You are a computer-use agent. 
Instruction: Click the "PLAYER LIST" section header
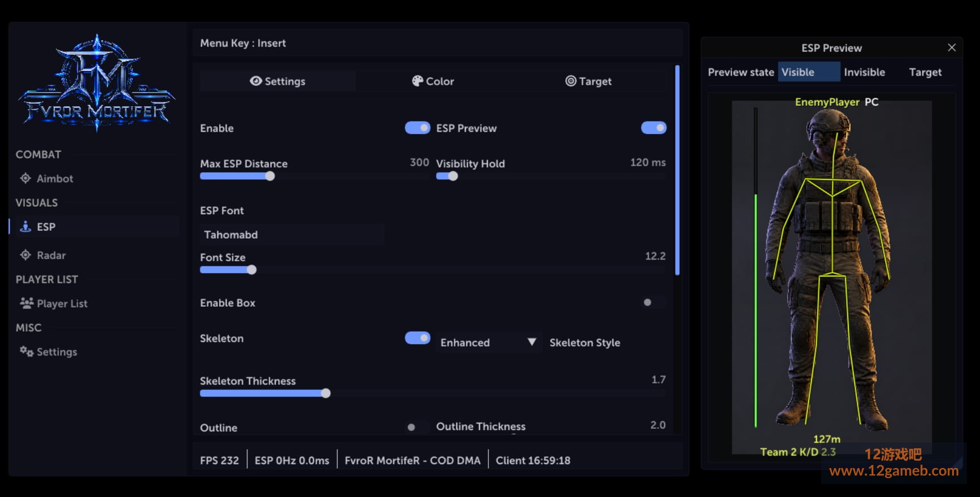(47, 279)
